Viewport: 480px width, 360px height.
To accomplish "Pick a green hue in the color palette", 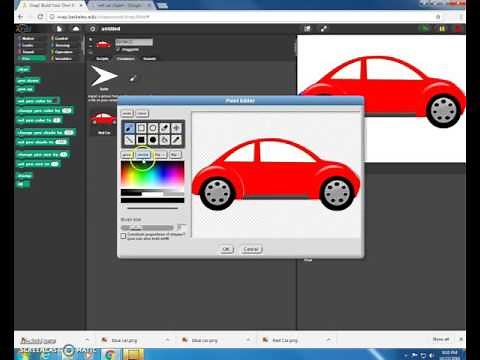I will [x=142, y=172].
